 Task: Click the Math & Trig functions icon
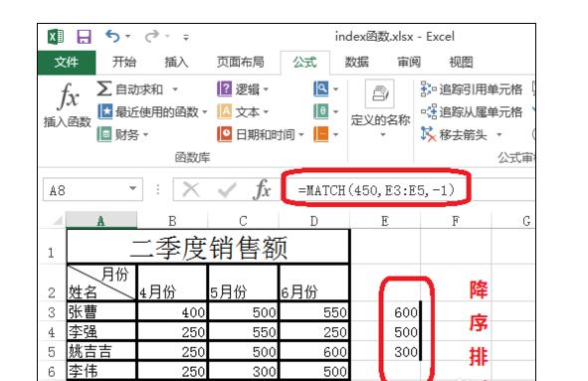point(321,111)
